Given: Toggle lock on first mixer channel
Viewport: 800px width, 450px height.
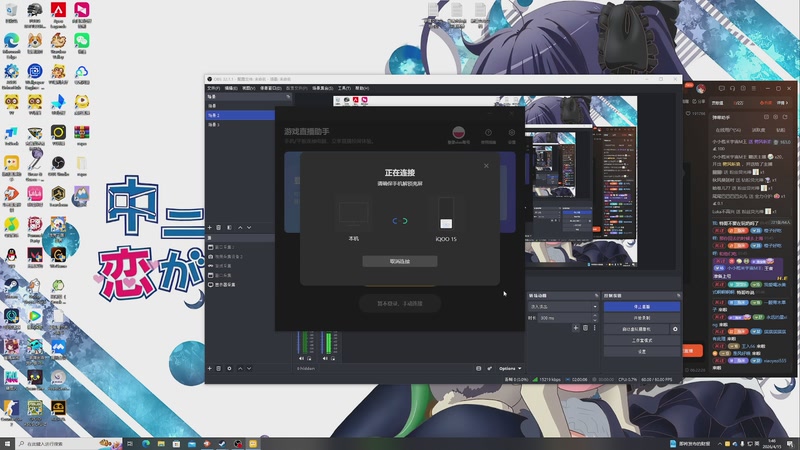Looking at the screenshot, I should click(309, 359).
